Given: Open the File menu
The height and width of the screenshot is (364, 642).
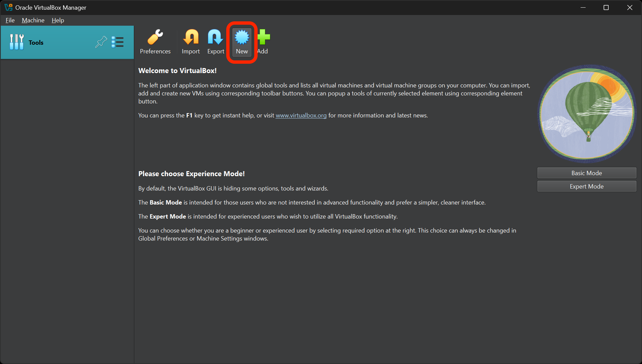Looking at the screenshot, I should point(10,20).
